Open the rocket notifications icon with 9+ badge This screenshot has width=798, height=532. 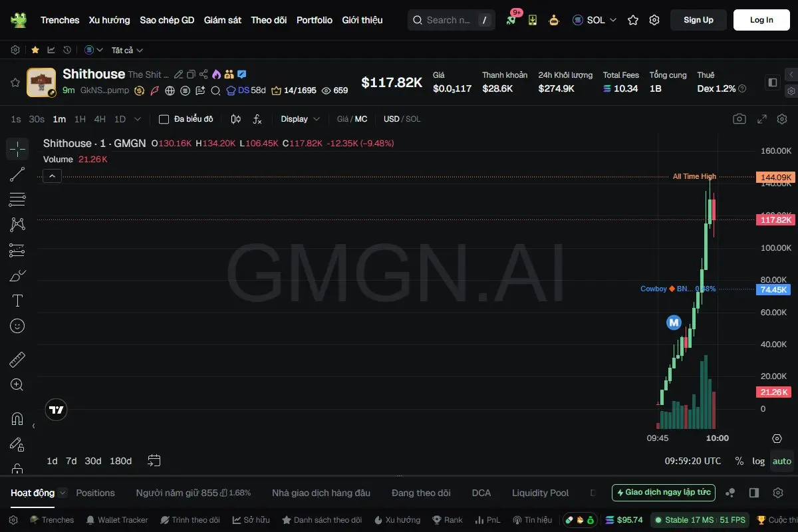[x=511, y=19]
